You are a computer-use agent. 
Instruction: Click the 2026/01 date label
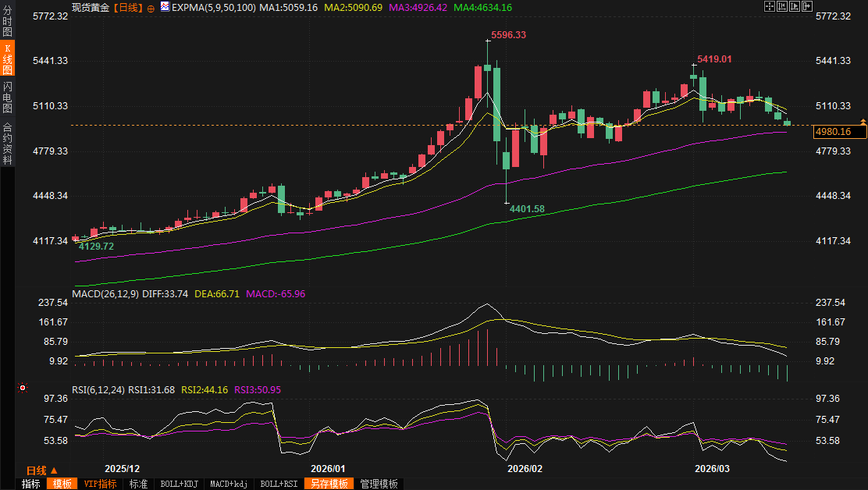328,468
